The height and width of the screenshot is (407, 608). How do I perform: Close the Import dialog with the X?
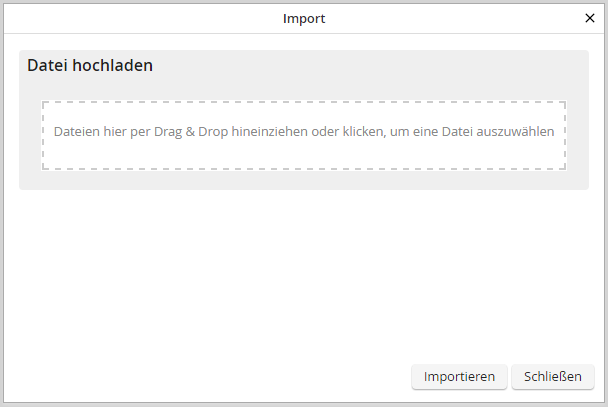pyautogui.click(x=589, y=18)
